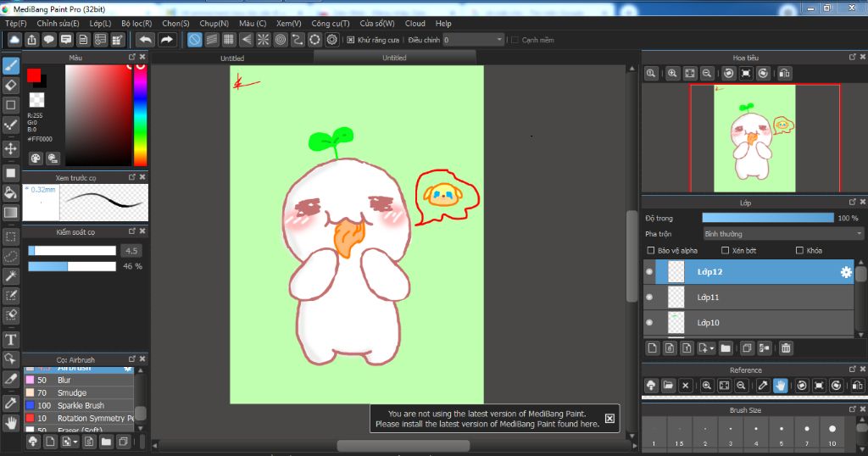Select the Eraser tool
Screen dimensions: 868x456
10,86
